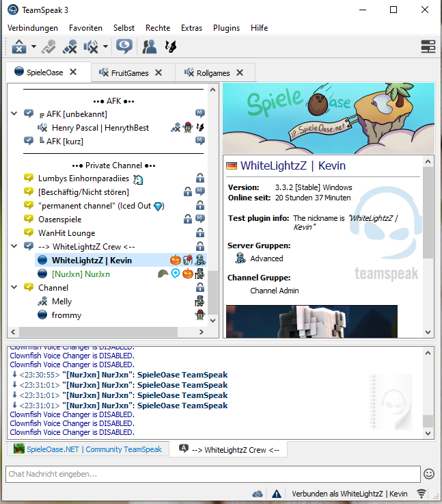Viewport: 442px width, 504px height.
Task: Close the SpieleOase tab
Action: click(73, 72)
